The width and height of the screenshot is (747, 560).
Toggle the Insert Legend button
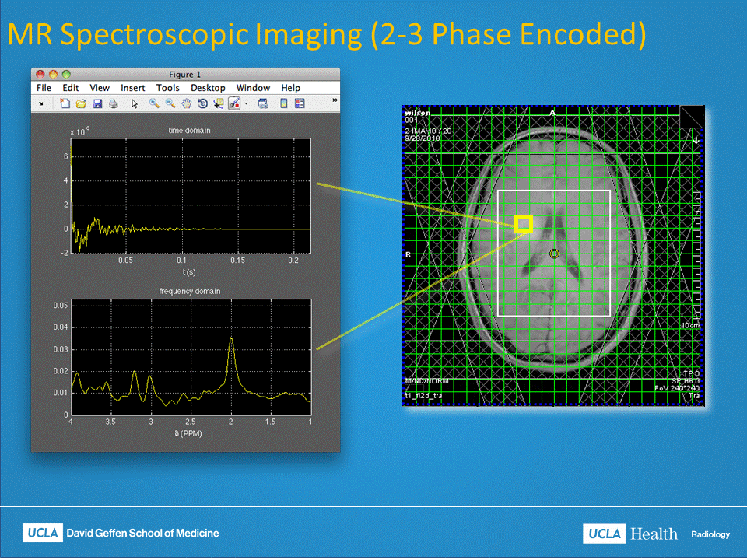coord(300,103)
